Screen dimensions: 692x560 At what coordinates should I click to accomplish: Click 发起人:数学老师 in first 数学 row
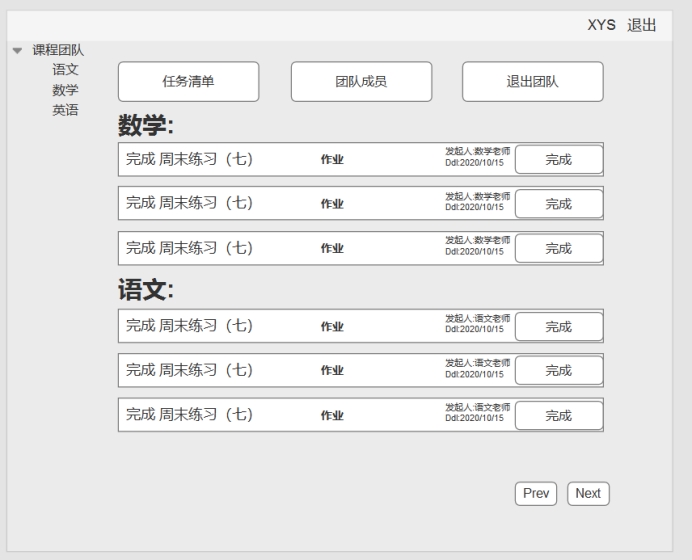click(x=478, y=151)
